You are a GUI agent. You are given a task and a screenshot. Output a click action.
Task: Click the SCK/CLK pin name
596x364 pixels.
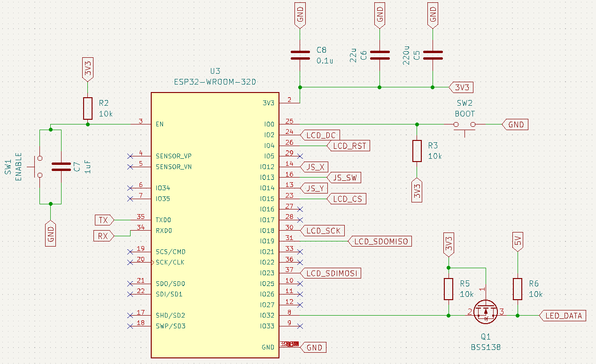170,263
